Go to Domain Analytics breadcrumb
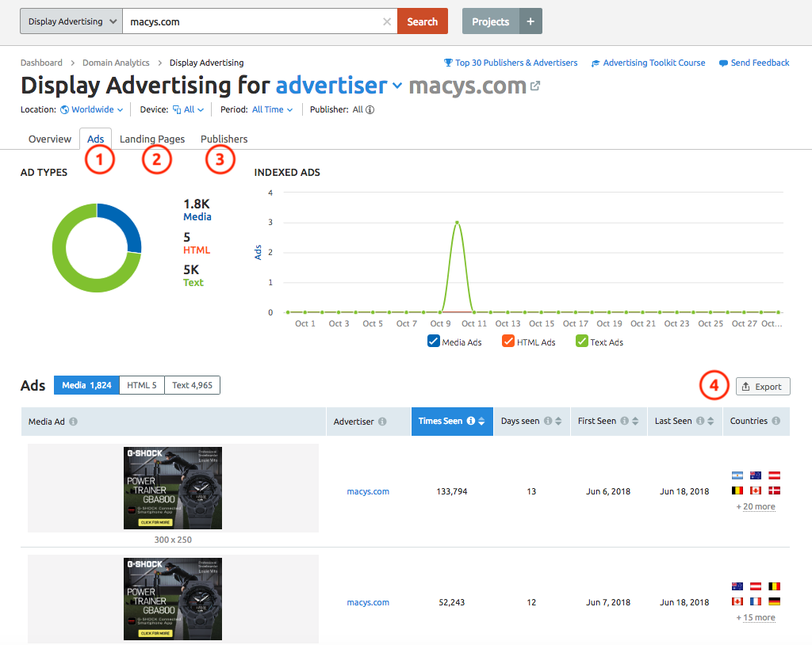 [116, 63]
